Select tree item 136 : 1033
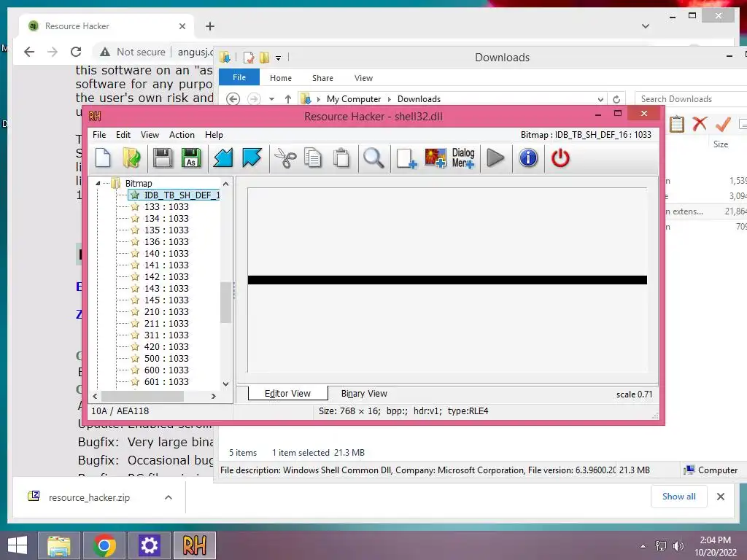 point(166,241)
